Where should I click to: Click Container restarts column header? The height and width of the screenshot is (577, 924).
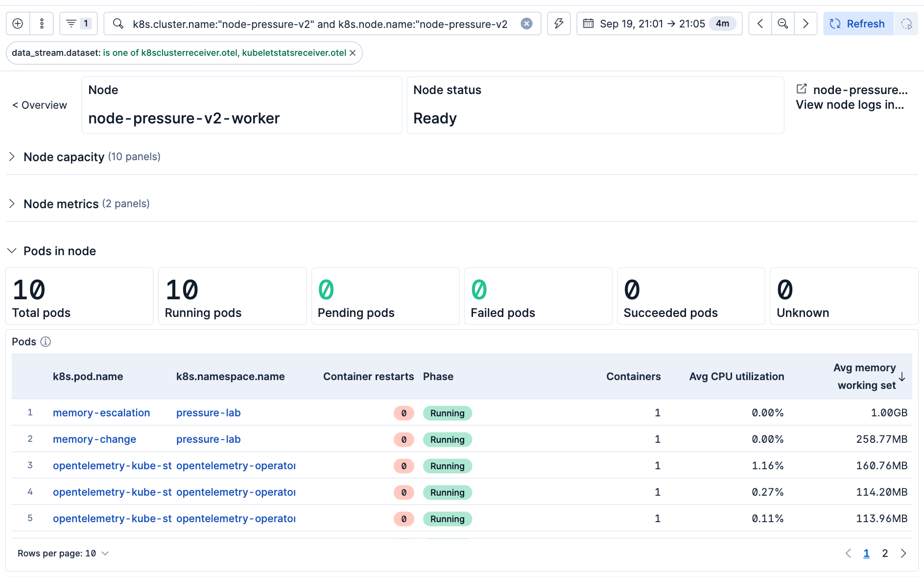pos(368,377)
